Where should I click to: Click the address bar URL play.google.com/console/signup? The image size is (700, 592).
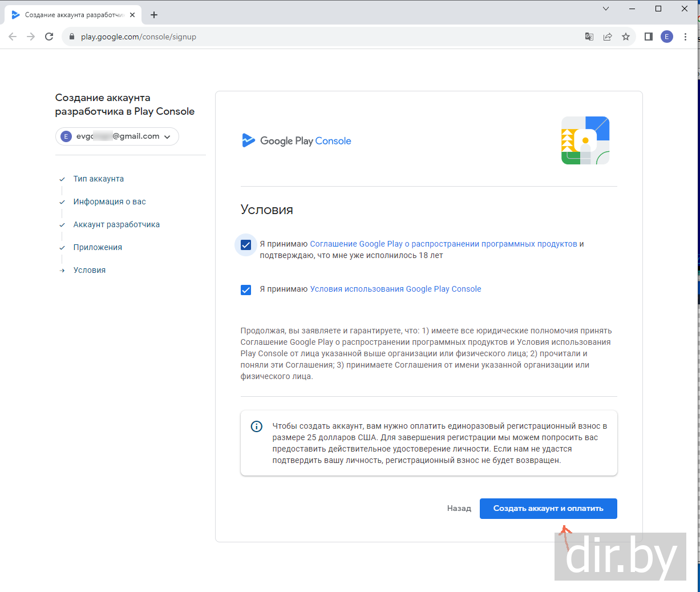[x=139, y=37]
